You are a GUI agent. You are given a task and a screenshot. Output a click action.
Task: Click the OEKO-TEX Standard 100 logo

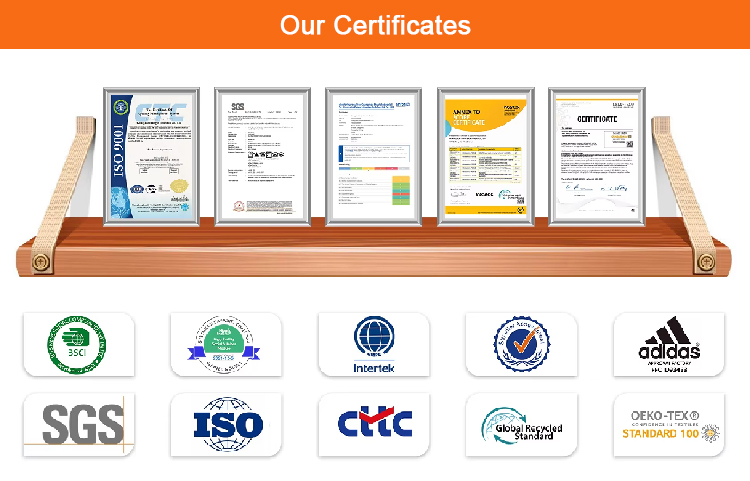tap(669, 425)
